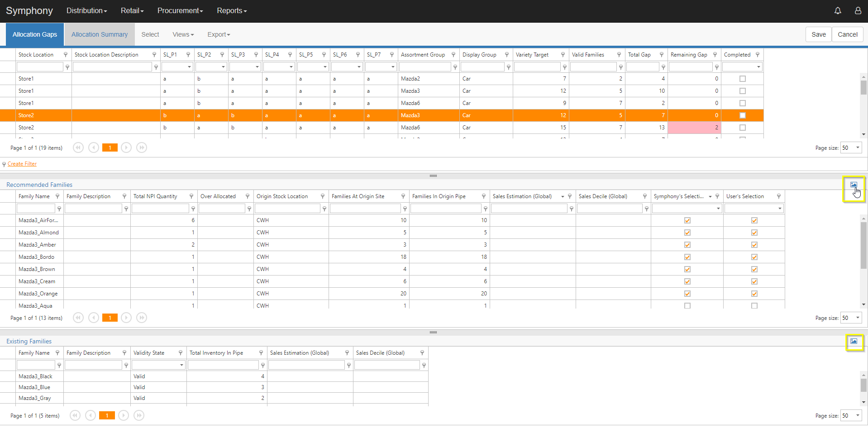Click the filter icon on Stock Location column
868x428 pixels.
click(x=66, y=54)
